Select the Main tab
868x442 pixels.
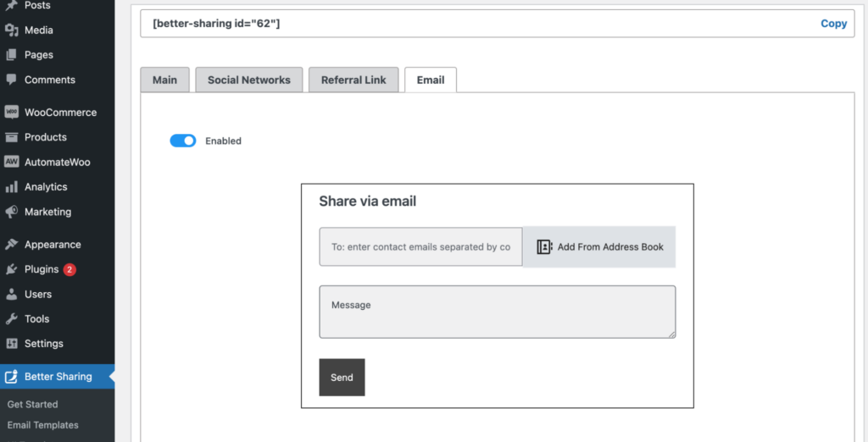pyautogui.click(x=165, y=80)
